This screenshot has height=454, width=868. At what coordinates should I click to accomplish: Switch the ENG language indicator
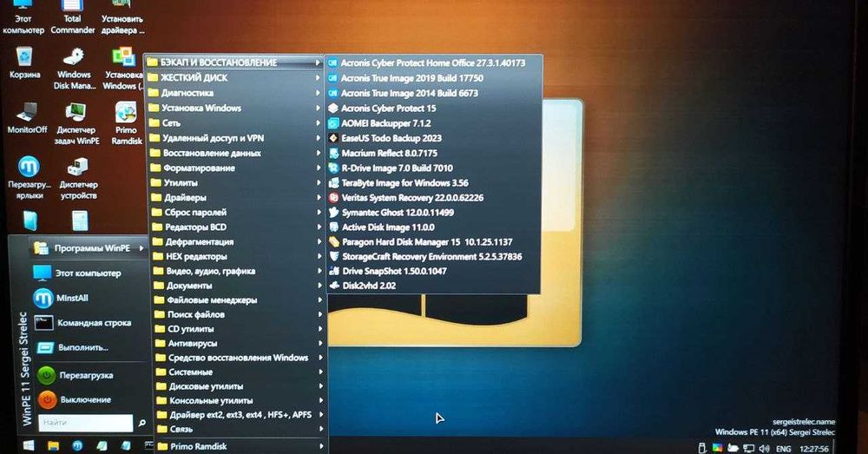click(x=783, y=449)
